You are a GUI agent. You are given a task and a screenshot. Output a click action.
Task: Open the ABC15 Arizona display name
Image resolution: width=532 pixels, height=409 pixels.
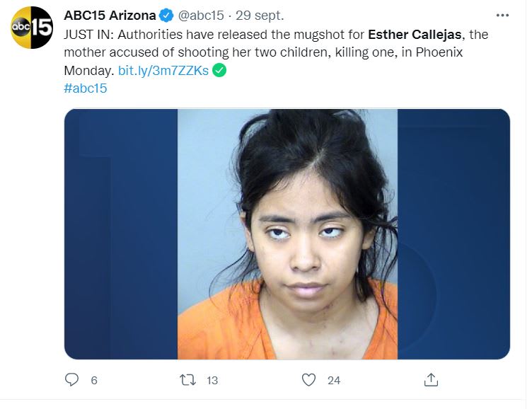point(110,16)
